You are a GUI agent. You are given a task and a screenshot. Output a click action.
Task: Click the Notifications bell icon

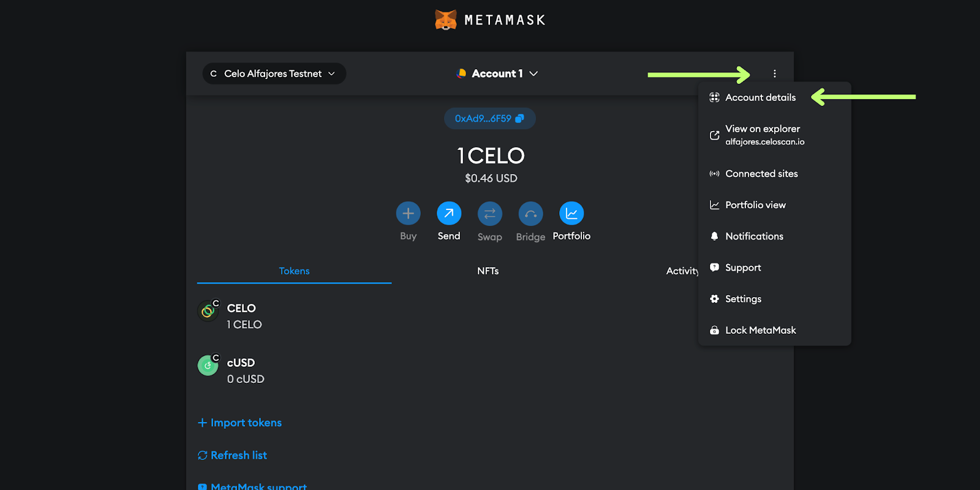[x=714, y=236]
